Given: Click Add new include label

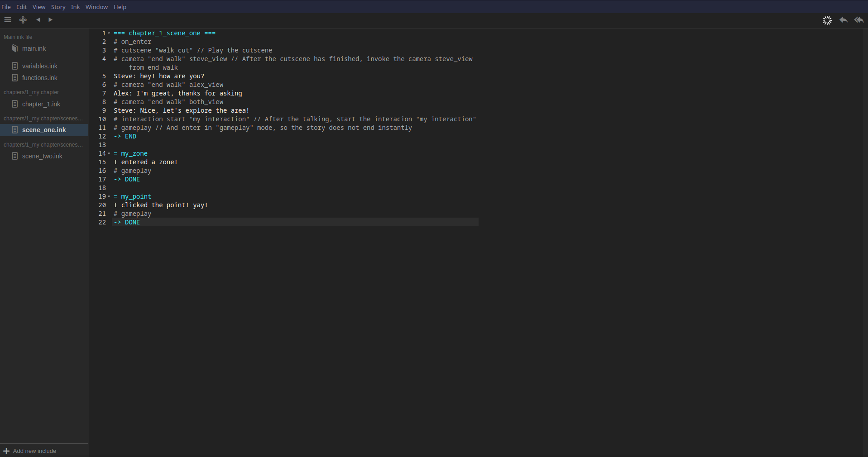Looking at the screenshot, I should [34, 451].
